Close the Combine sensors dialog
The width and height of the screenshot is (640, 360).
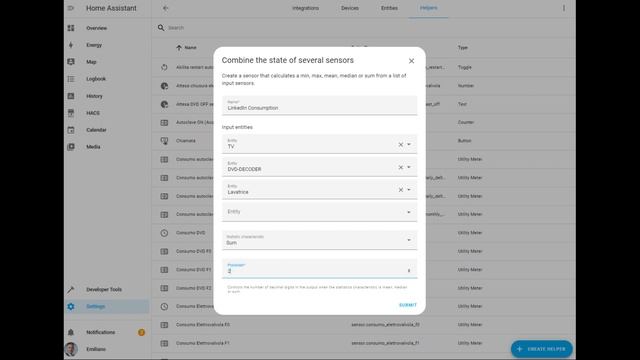411,61
